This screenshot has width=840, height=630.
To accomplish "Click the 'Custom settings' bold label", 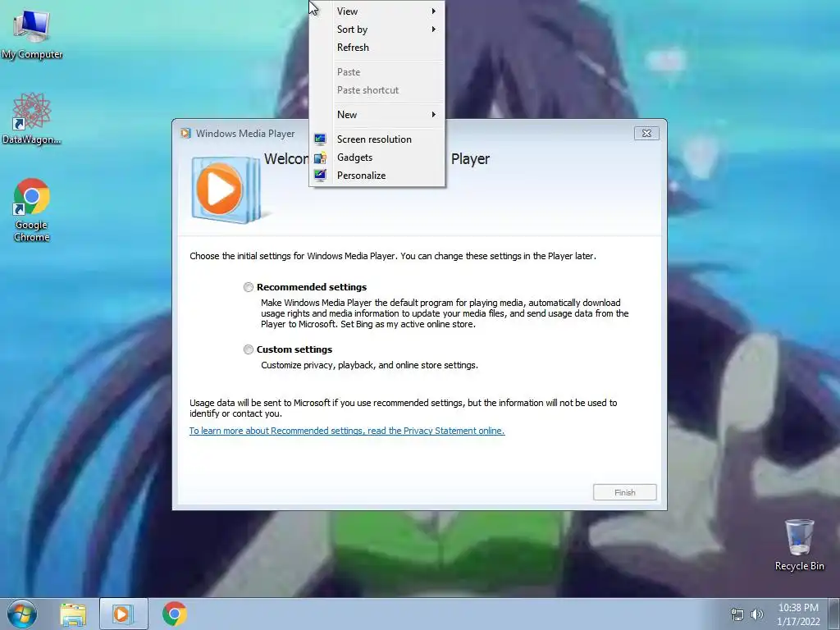I will [294, 349].
